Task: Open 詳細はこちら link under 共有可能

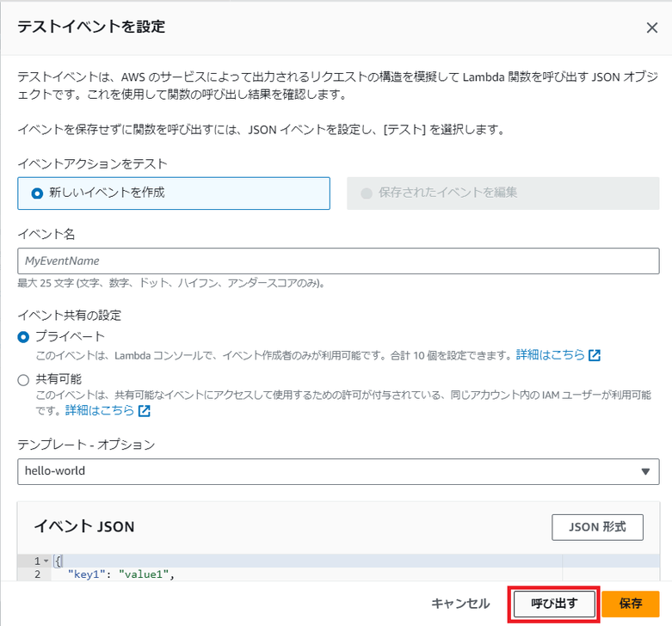Action: point(100,410)
